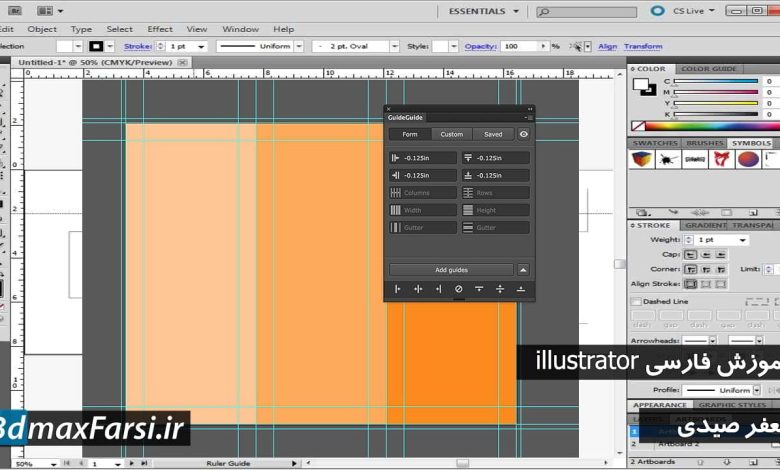Add a guide at the left edge
This screenshot has width=780, height=470.
click(397, 289)
